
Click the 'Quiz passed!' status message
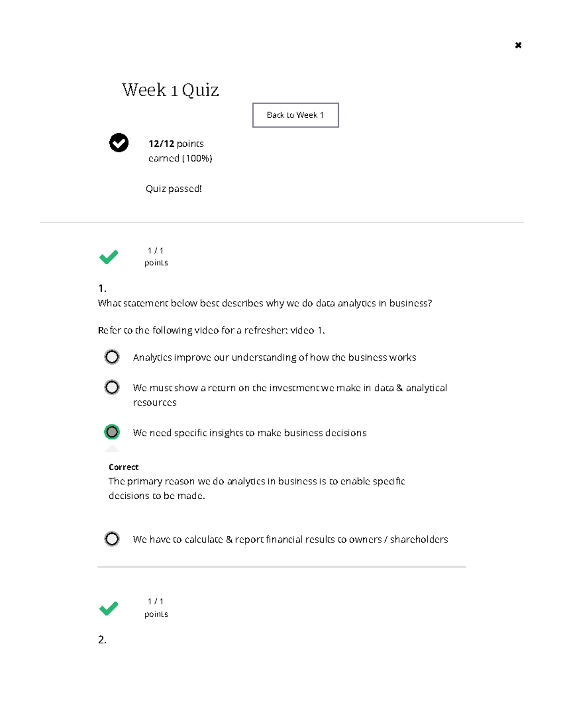click(174, 188)
